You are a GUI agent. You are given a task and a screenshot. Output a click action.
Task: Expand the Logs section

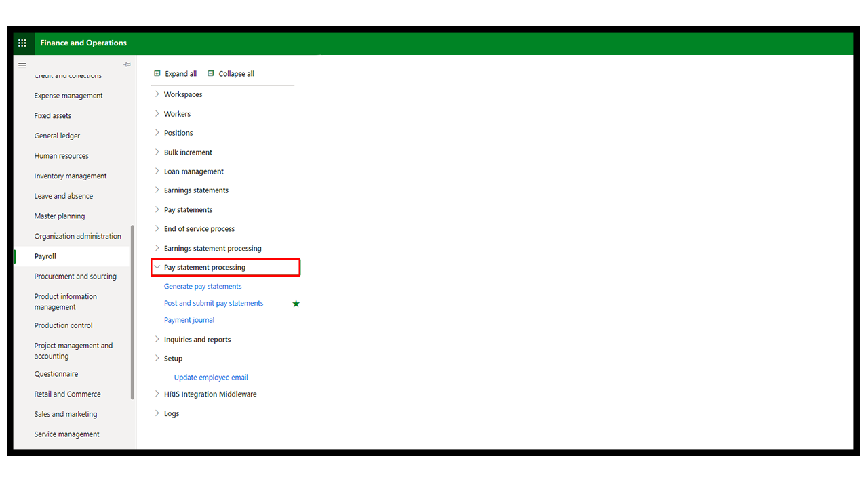157,413
